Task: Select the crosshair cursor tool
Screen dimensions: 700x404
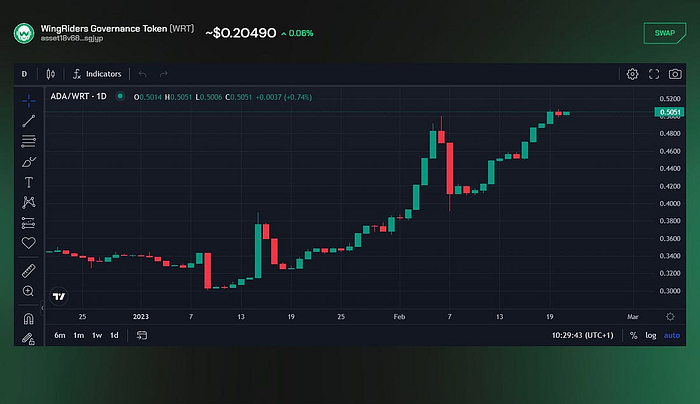Action: point(29,101)
